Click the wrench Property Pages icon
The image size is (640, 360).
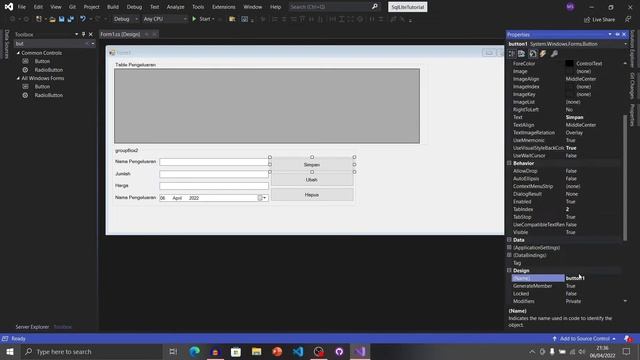point(554,53)
